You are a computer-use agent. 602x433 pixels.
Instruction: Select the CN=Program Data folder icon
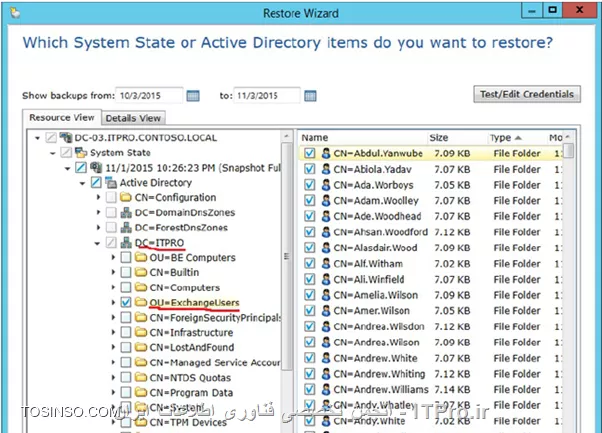tap(141, 393)
